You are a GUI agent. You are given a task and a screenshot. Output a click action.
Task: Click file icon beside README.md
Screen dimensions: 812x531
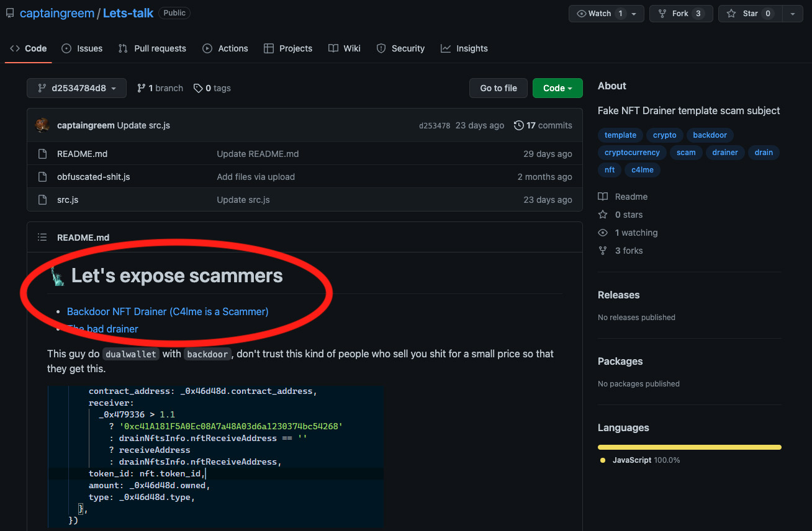point(42,154)
